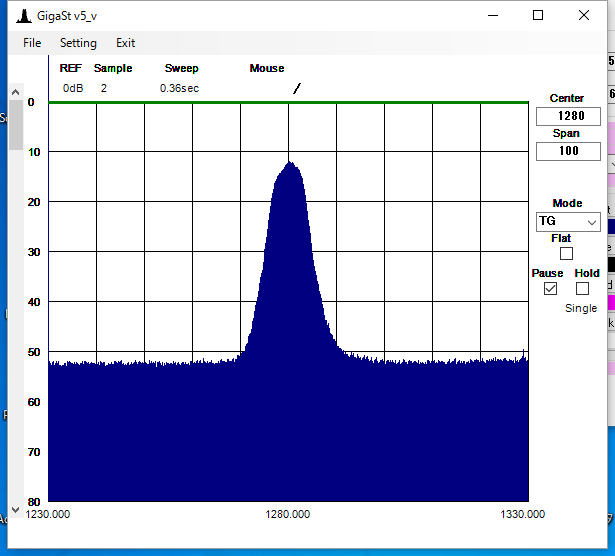Uncheck the Pause checkbox
Image resolution: width=615 pixels, height=556 pixels.
click(550, 289)
